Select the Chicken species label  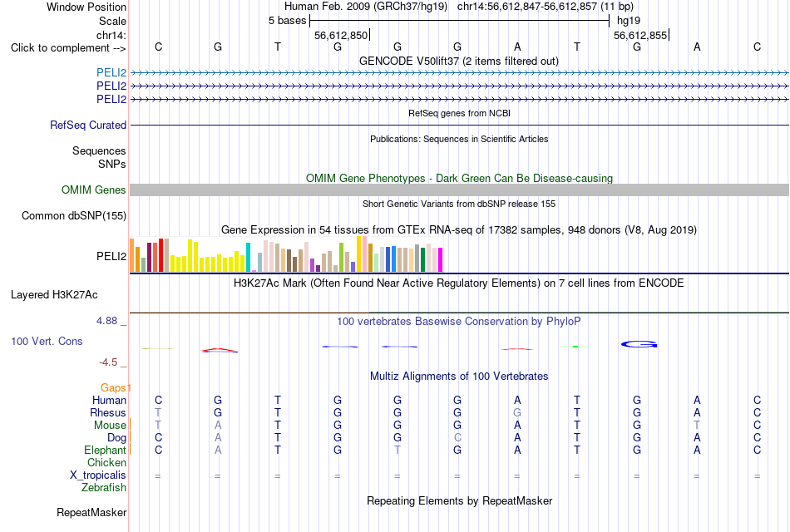(x=106, y=462)
